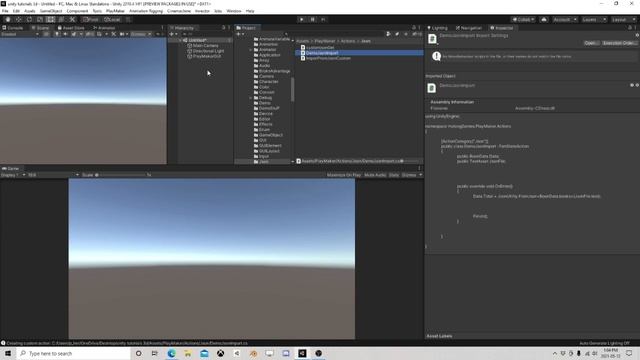Select the Move tool in toolbar

click(19, 19)
